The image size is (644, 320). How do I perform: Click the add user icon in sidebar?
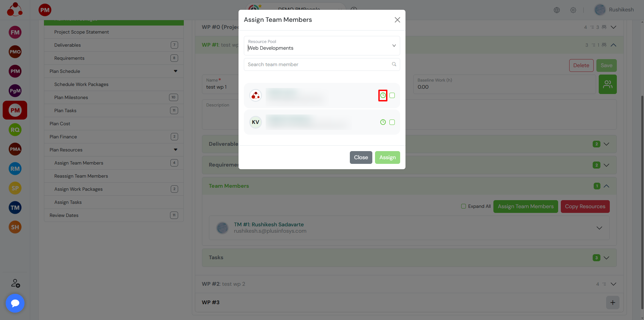(x=15, y=283)
